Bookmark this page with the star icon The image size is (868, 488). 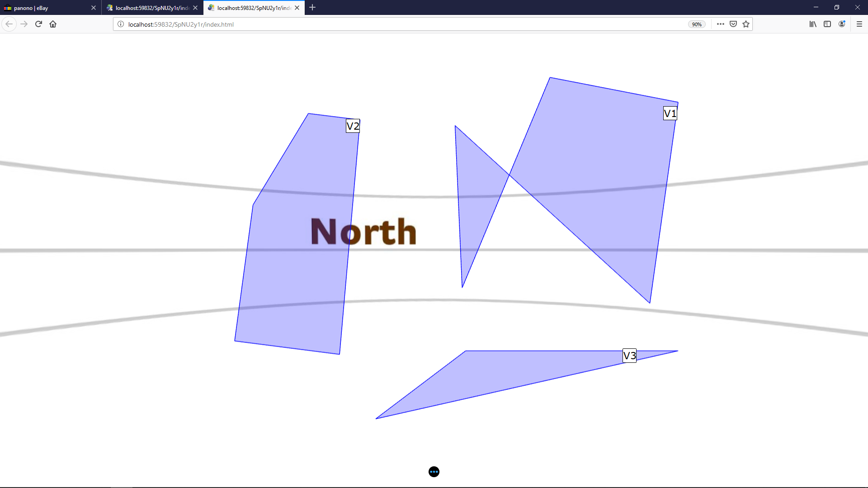click(x=746, y=24)
